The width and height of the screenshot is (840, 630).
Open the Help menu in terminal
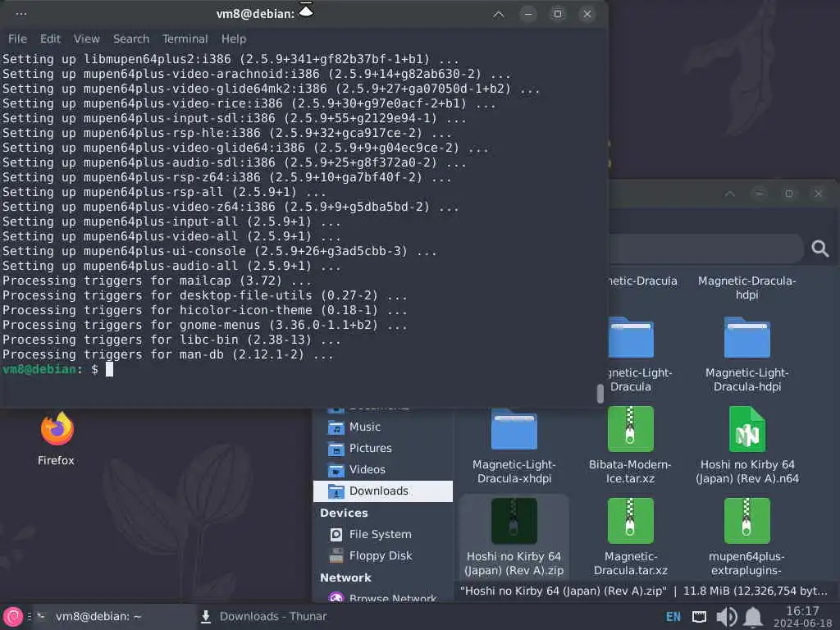(234, 39)
